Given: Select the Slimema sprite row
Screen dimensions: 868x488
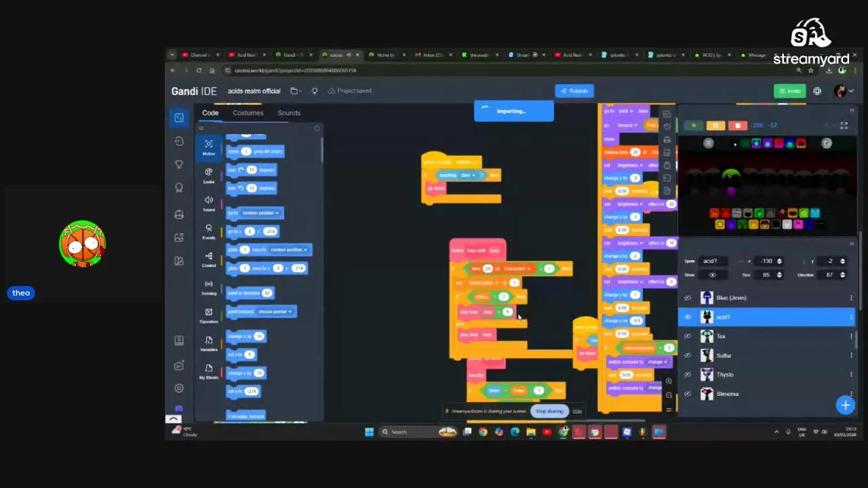Looking at the screenshot, I should click(766, 394).
